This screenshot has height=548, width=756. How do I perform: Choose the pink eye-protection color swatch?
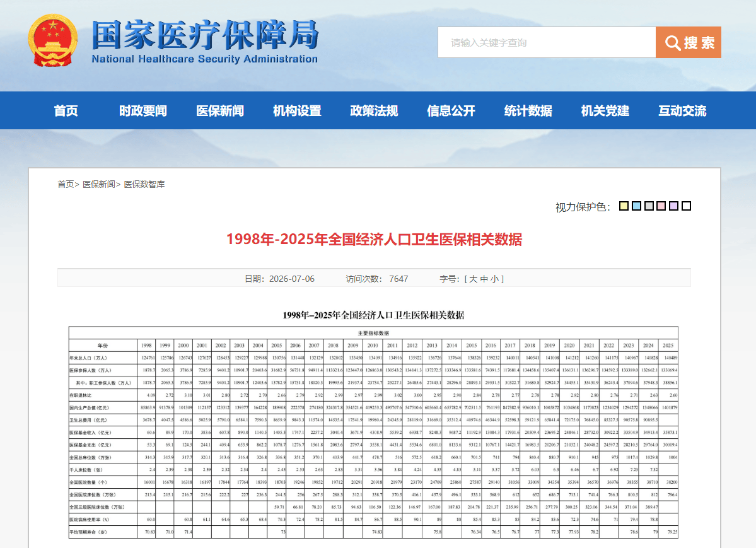[x=661, y=206]
